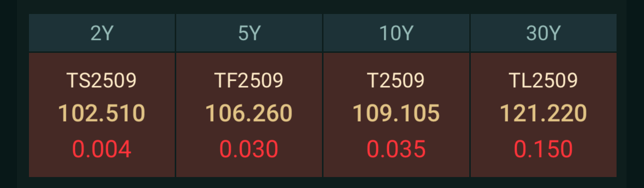644x188 pixels.
Task: Click the 106.260 price value
Action: (x=249, y=114)
